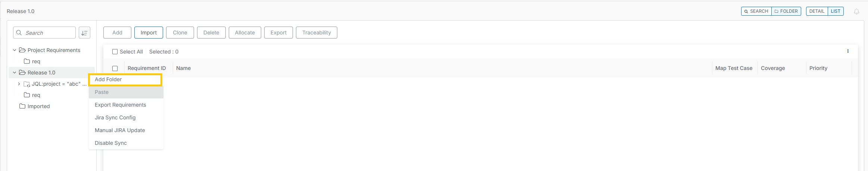Image resolution: width=868 pixels, height=171 pixels.
Task: Collapse the Project Requirements tree node
Action: (15, 50)
